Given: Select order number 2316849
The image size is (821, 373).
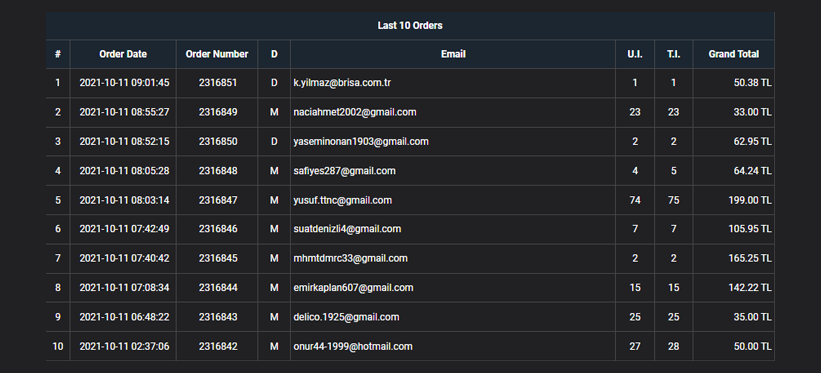Looking at the screenshot, I should [x=218, y=112].
